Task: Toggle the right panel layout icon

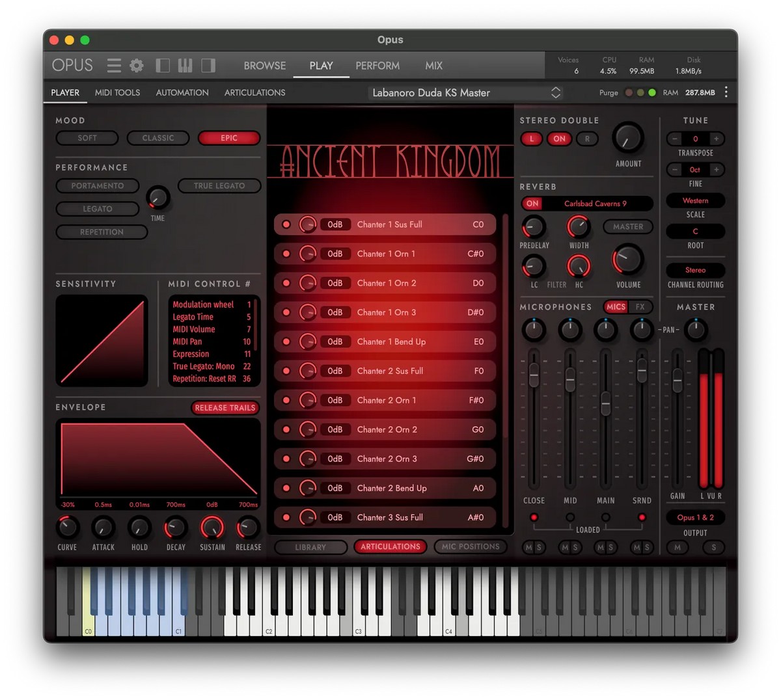Action: point(208,66)
